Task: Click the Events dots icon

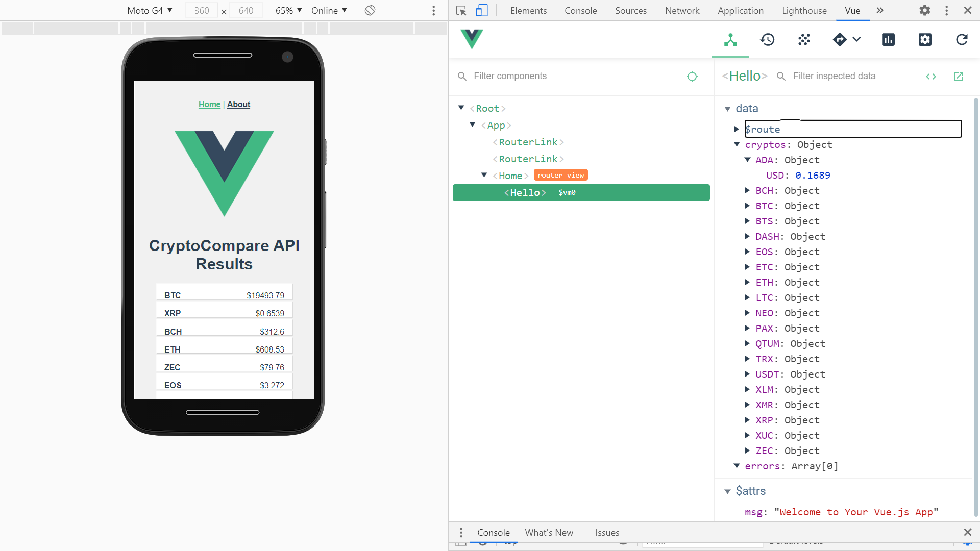Action: (804, 40)
